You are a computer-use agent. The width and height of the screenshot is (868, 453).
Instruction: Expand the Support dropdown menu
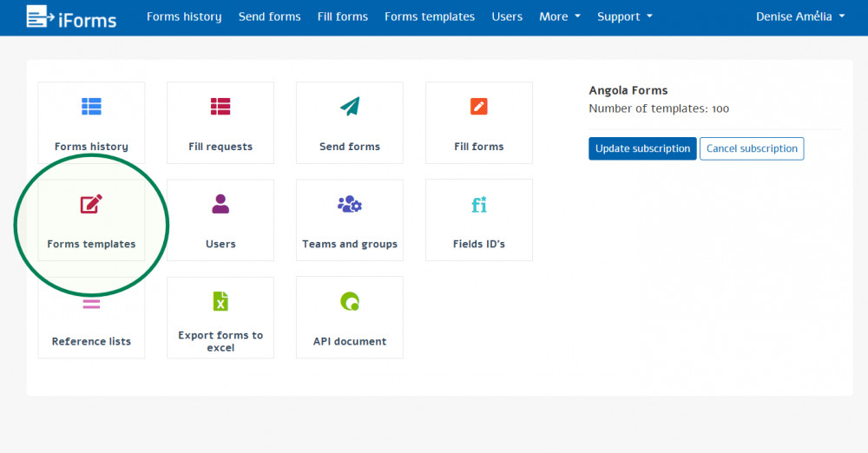[x=624, y=16]
